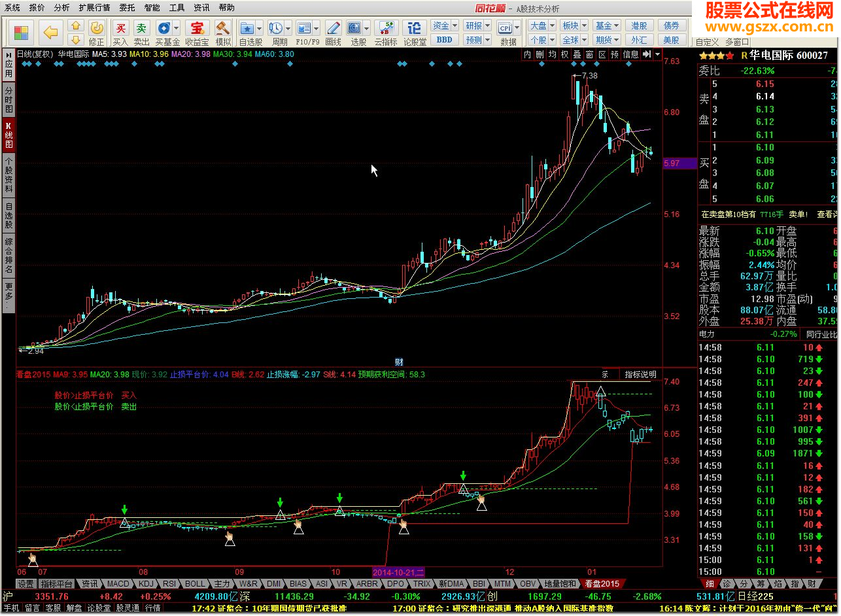The width and height of the screenshot is (841, 616).
Task: Click the 删 delete indicator button
Action: pos(540,55)
